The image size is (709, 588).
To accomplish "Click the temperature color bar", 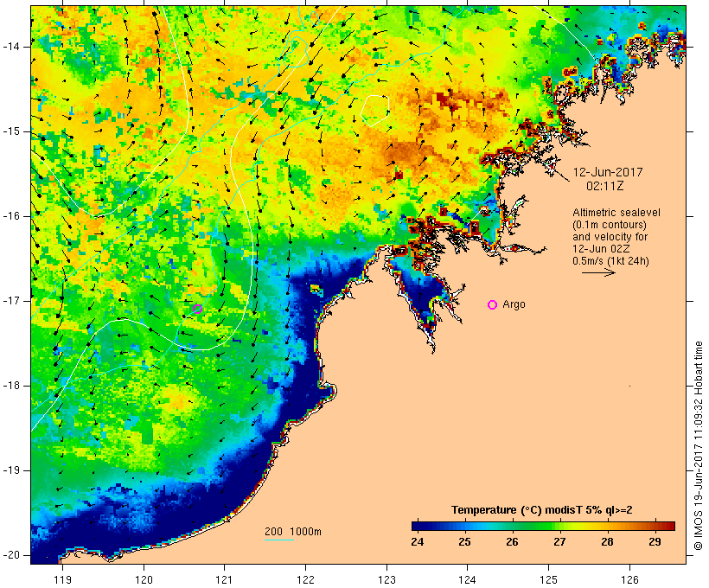I will click(543, 526).
